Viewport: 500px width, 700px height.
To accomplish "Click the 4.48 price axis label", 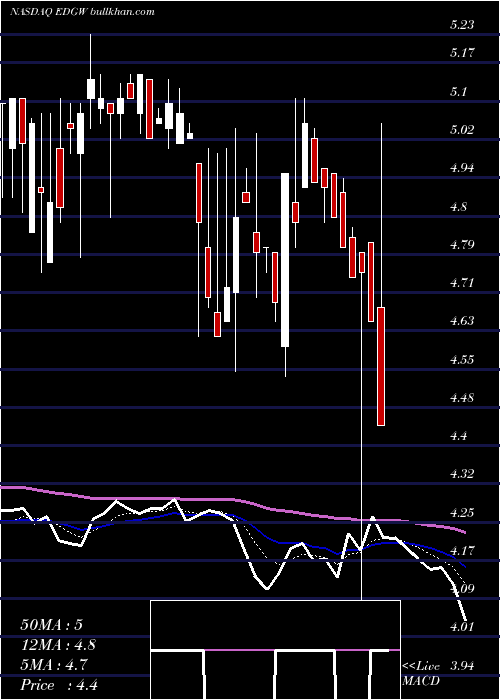I will (462, 397).
